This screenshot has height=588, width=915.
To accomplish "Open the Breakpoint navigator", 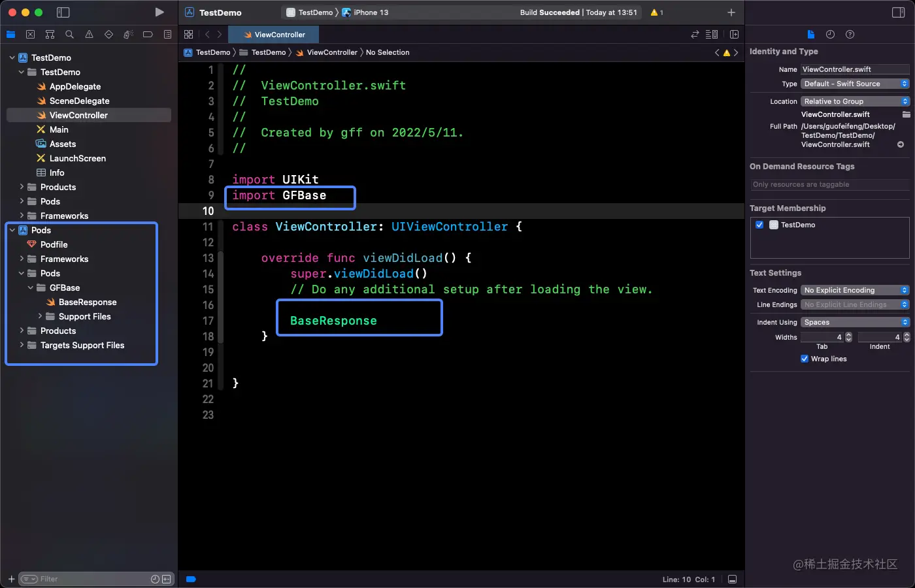I will point(148,35).
